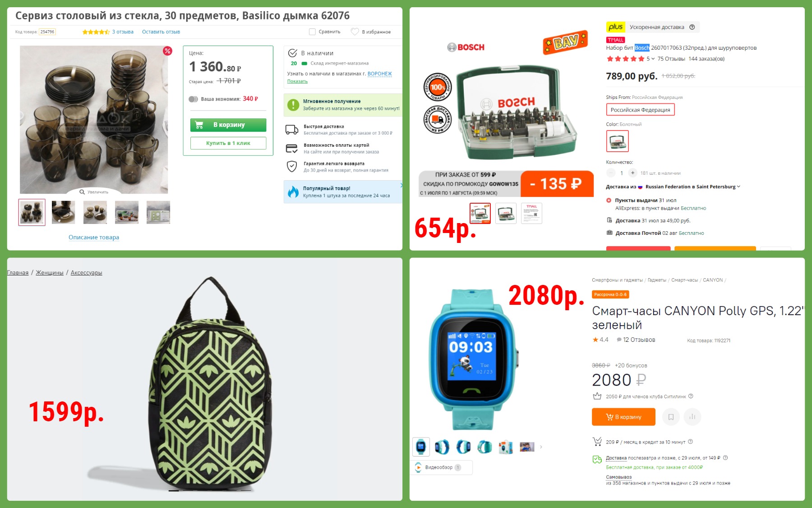
Task: Click the next-thumbnails arrow in the smartwatch gallery
Action: click(x=541, y=447)
